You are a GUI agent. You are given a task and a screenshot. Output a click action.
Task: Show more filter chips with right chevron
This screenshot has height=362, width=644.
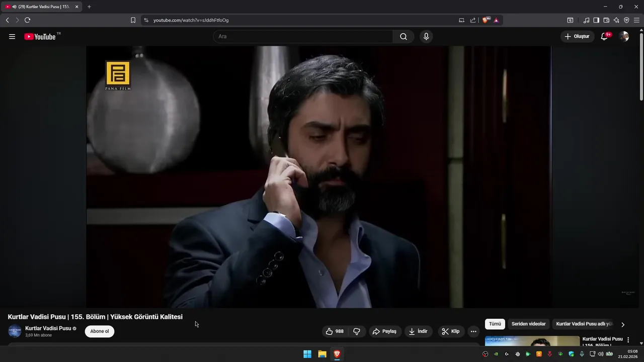click(x=623, y=325)
